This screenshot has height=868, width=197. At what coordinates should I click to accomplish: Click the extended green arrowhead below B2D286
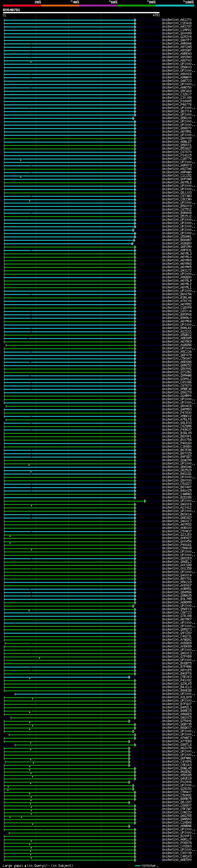click(145, 501)
